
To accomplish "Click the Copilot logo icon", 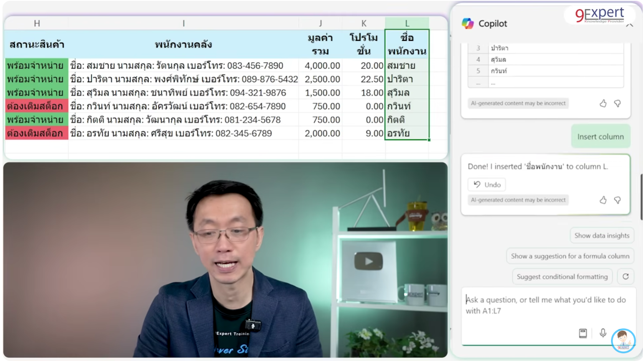I will click(467, 24).
